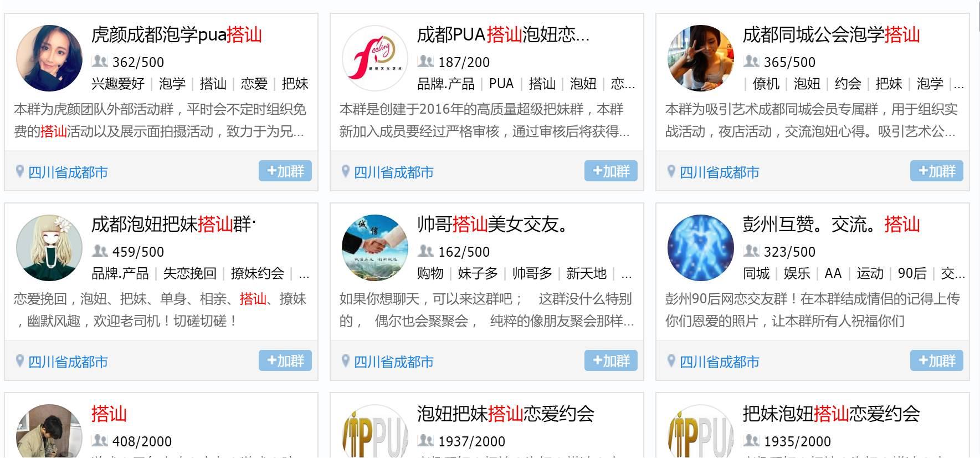Image resolution: width=980 pixels, height=458 pixels.
Task: Click the blue glowing avatar of 彭州互赞 group
Action: pyautogui.click(x=701, y=248)
